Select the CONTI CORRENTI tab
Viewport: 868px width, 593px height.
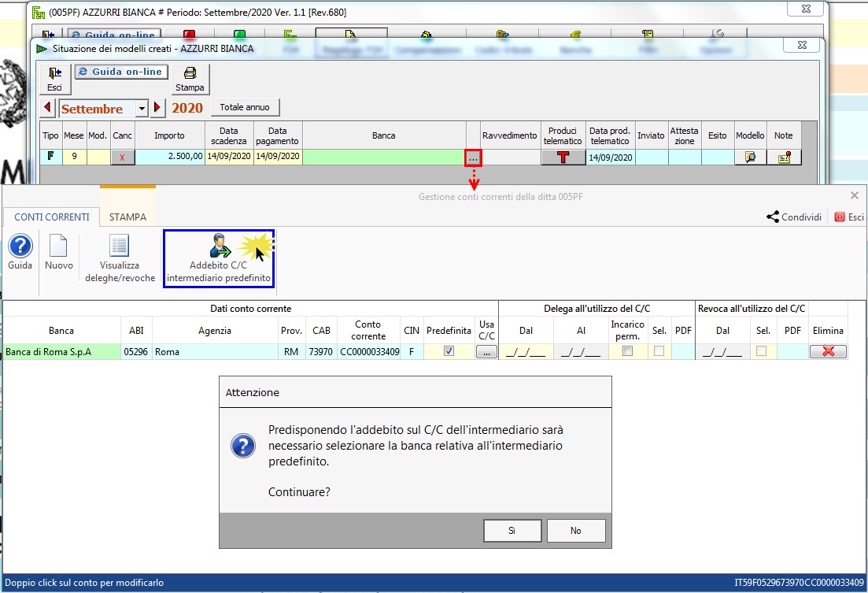coord(51,217)
